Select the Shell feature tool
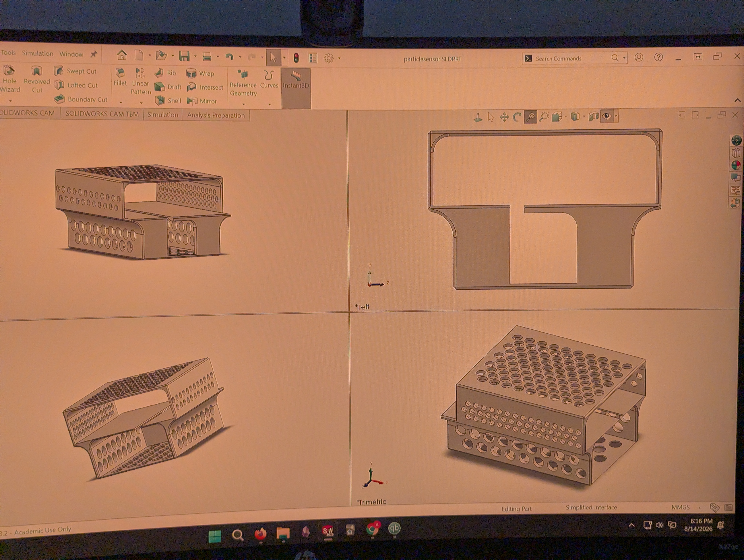The width and height of the screenshot is (744, 560). pos(168,100)
